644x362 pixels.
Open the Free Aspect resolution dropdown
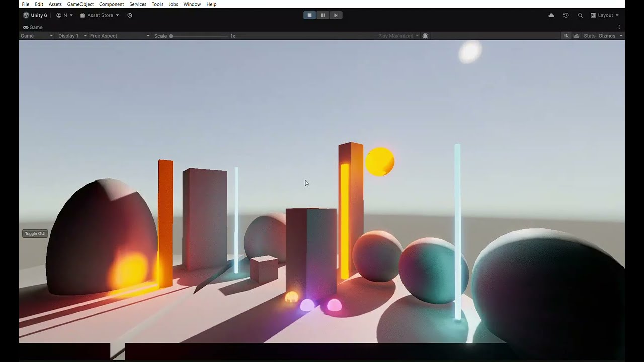(120, 36)
